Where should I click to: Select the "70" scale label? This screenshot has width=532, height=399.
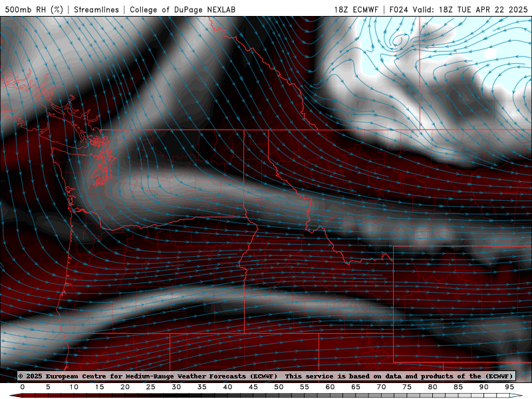(x=381, y=387)
